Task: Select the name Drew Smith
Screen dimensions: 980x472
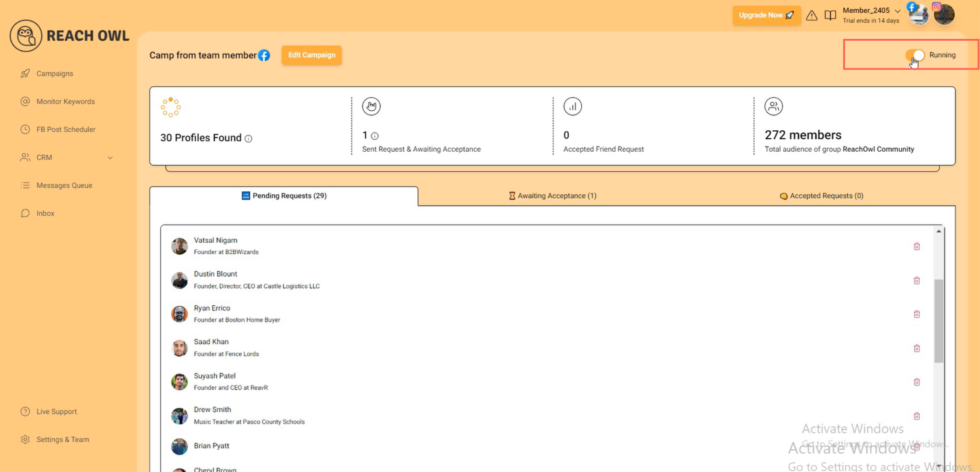Action: coord(213,410)
